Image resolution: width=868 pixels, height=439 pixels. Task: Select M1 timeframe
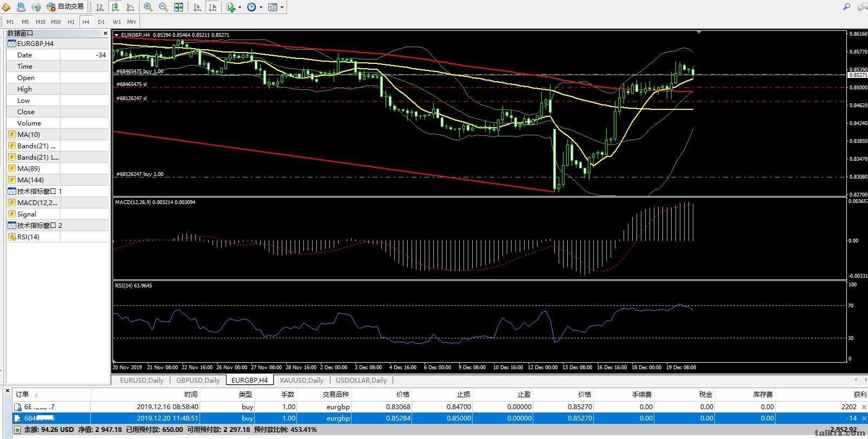10,22
